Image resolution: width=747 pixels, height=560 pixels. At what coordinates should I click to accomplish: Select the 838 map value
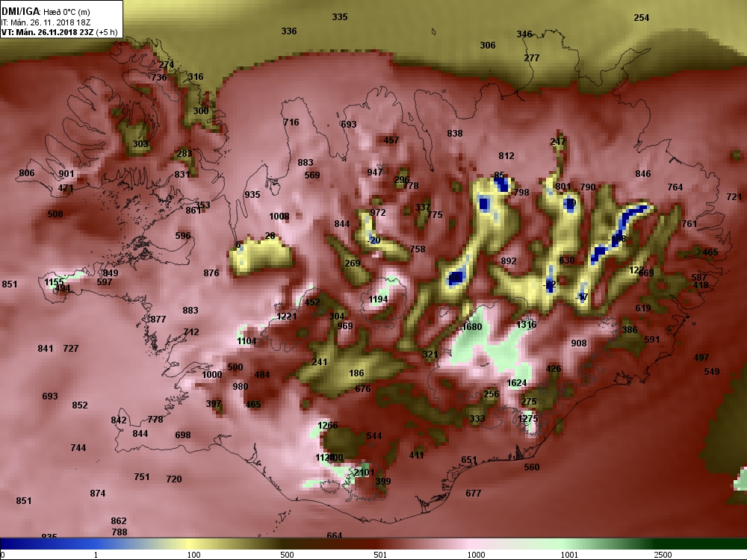click(454, 134)
